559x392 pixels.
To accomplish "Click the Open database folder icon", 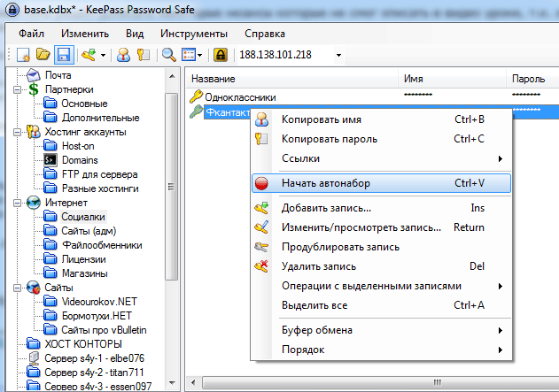I will pyautogui.click(x=43, y=55).
